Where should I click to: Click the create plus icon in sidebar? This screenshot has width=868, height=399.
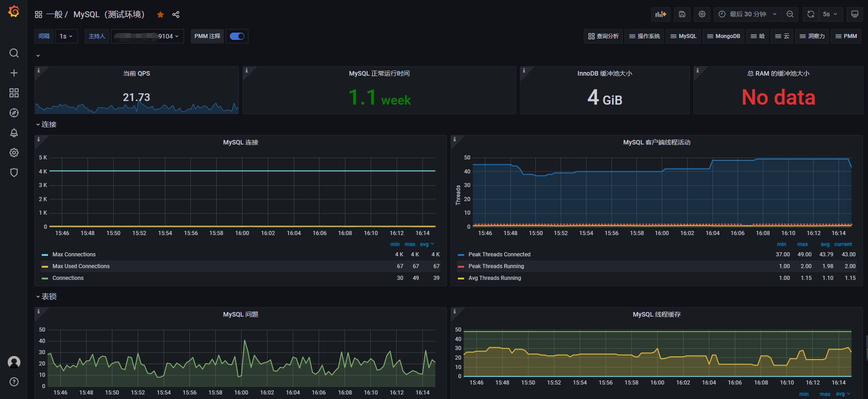point(14,73)
